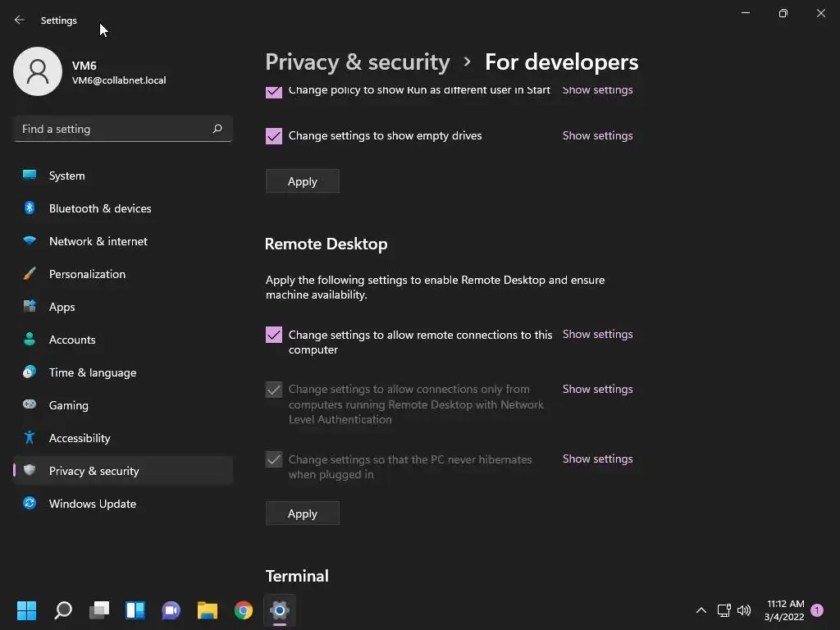The height and width of the screenshot is (630, 840).
Task: Open File Explorer from the taskbar
Action: (x=208, y=610)
